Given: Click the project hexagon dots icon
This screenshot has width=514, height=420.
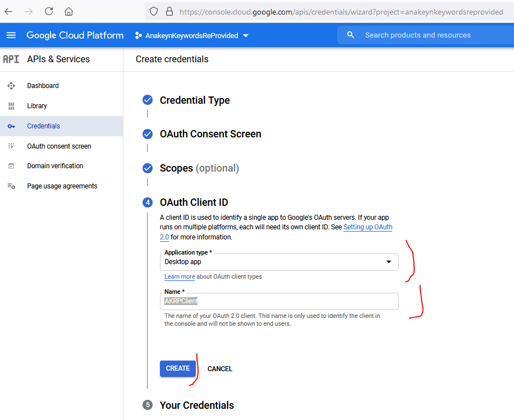Looking at the screenshot, I should click(139, 35).
